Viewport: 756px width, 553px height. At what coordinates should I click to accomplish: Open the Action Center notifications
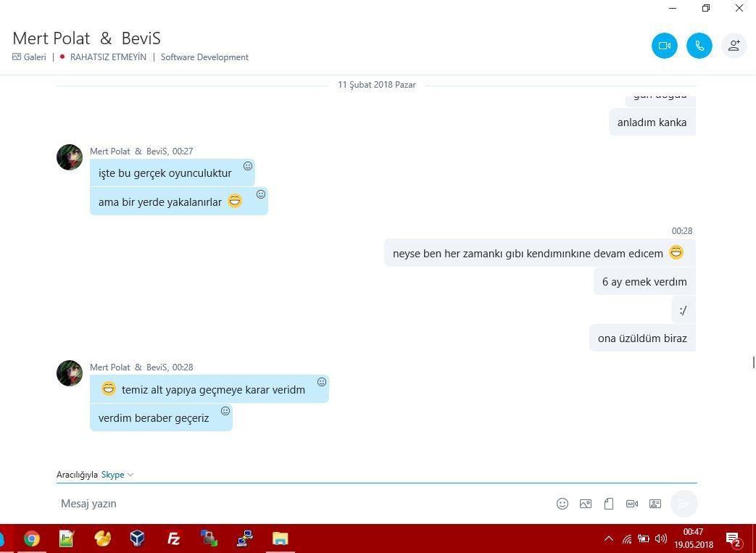click(x=734, y=539)
